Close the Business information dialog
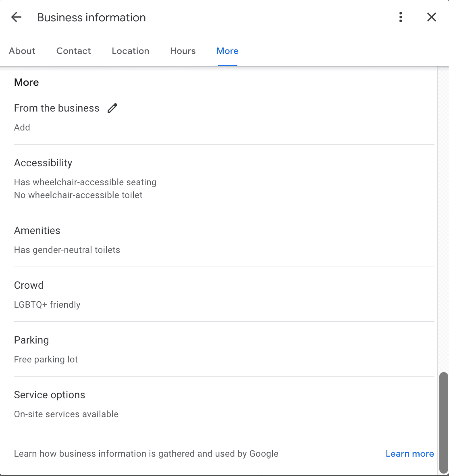 point(431,17)
